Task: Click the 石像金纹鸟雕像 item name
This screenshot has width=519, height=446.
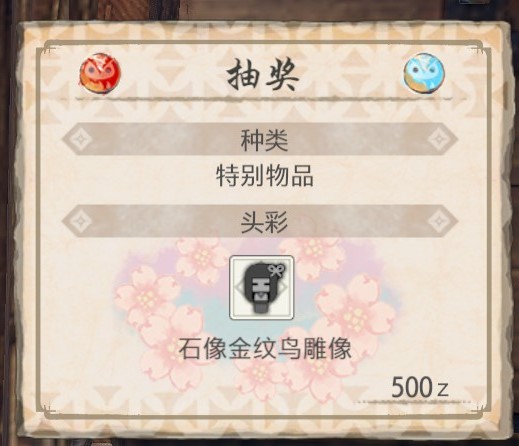Action: (x=265, y=349)
